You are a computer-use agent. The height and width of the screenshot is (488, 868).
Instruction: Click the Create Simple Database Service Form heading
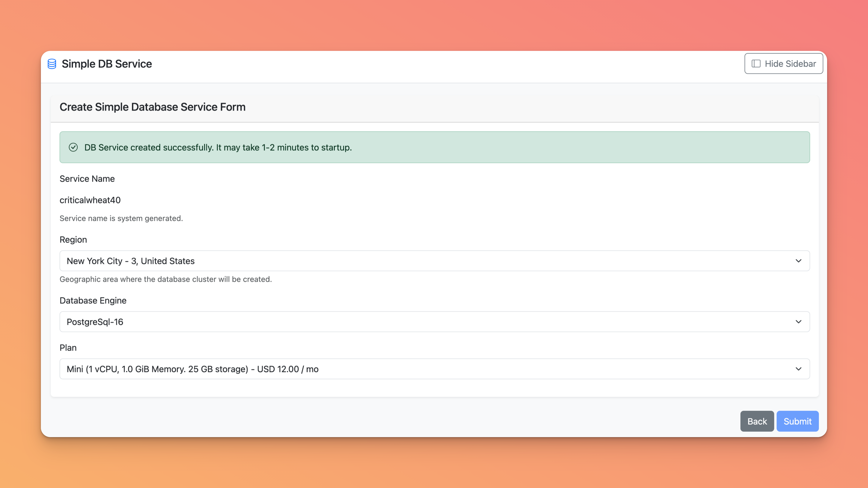(152, 107)
